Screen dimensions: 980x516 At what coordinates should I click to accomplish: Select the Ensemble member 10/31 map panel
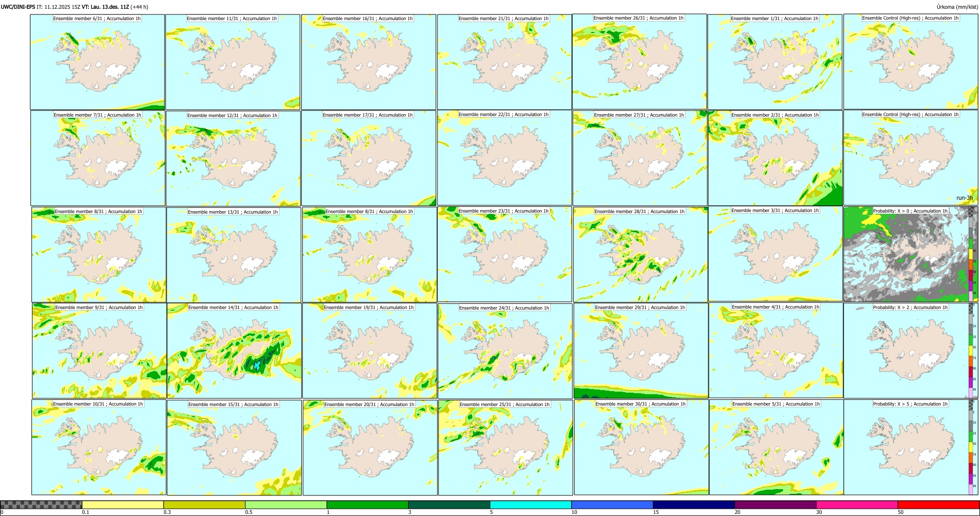pos(99,447)
